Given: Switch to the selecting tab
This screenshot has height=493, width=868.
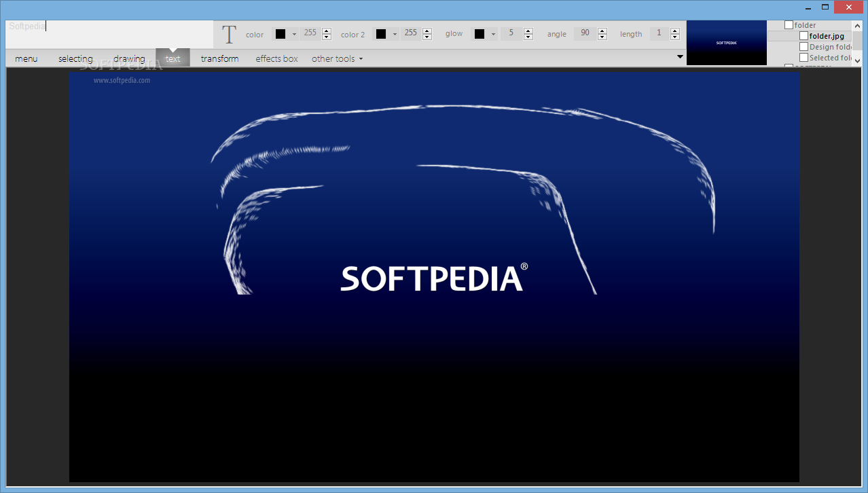Looking at the screenshot, I should click(75, 58).
